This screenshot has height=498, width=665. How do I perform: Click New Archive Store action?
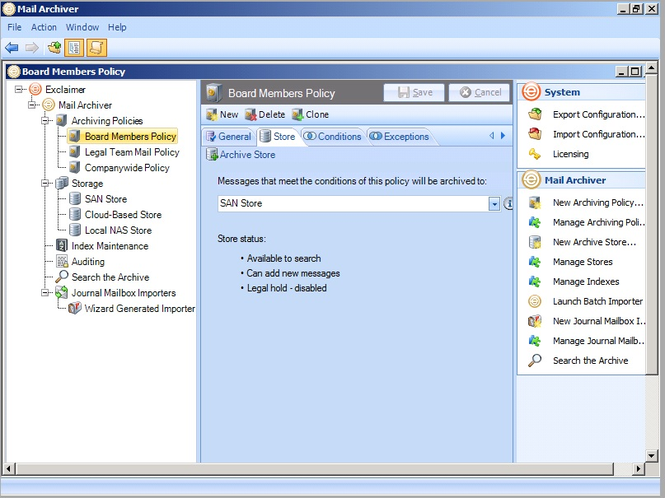594,242
